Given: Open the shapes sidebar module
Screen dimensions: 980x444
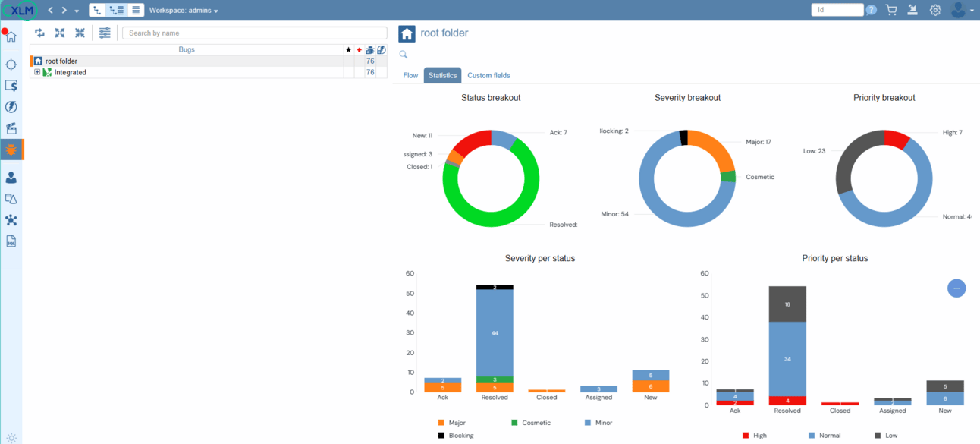Looking at the screenshot, I should pyautogui.click(x=11, y=198).
